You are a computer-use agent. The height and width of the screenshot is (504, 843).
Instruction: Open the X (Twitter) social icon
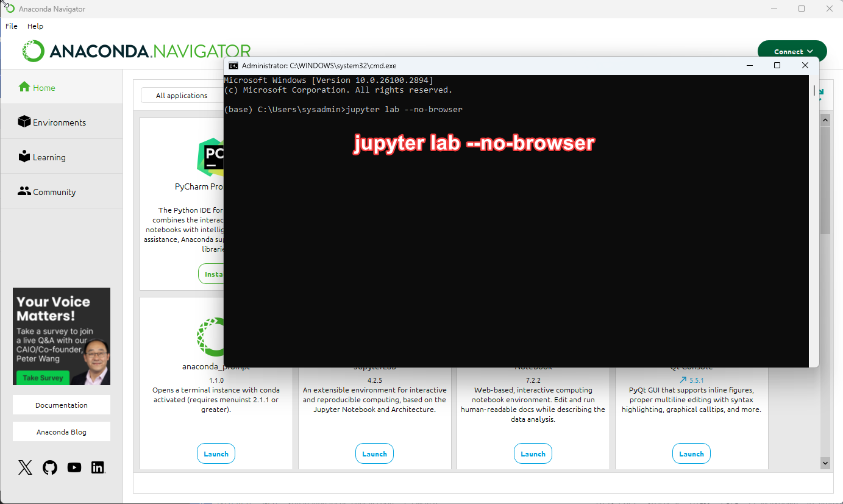pos(25,467)
